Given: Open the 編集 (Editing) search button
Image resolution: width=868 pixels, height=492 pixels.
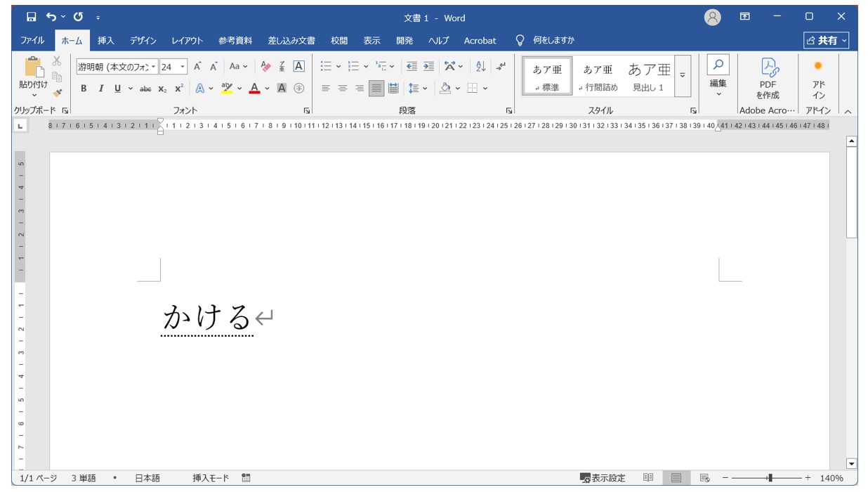Looking at the screenshot, I should [718, 76].
